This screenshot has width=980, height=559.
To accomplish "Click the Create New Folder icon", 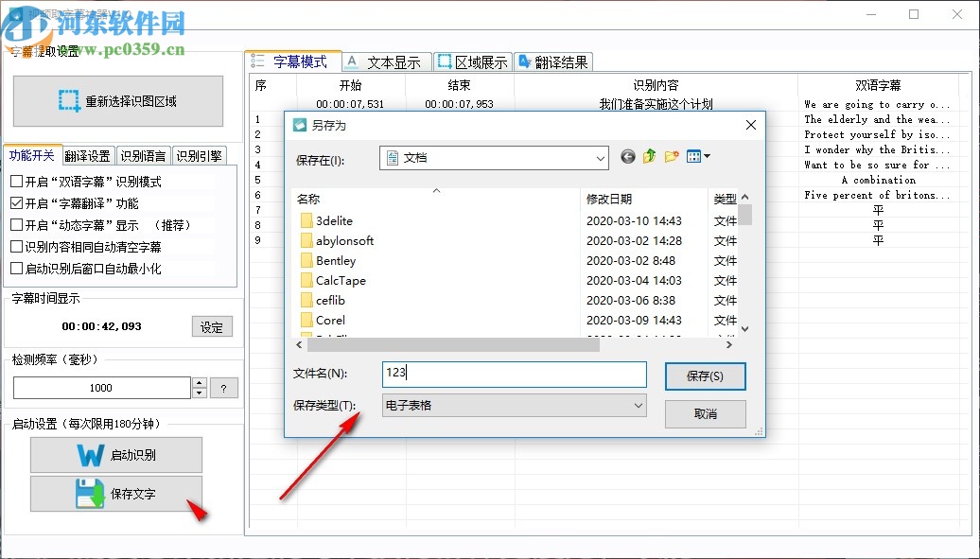I will pos(670,157).
